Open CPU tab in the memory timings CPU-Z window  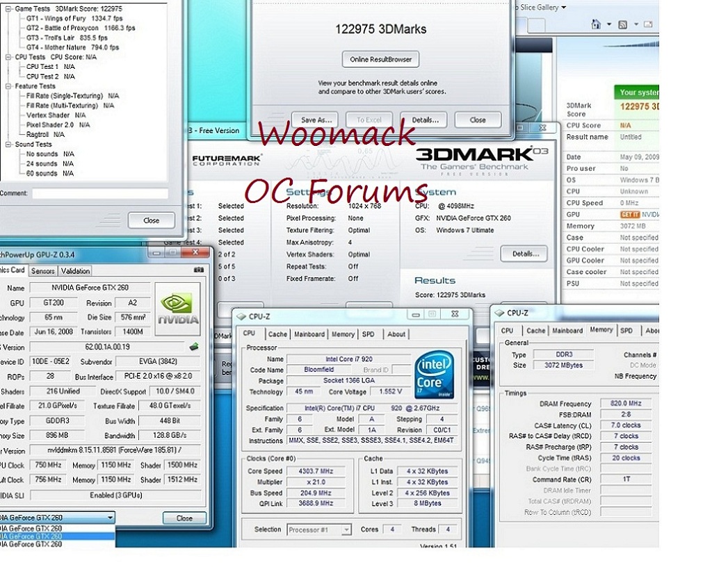[x=507, y=331]
